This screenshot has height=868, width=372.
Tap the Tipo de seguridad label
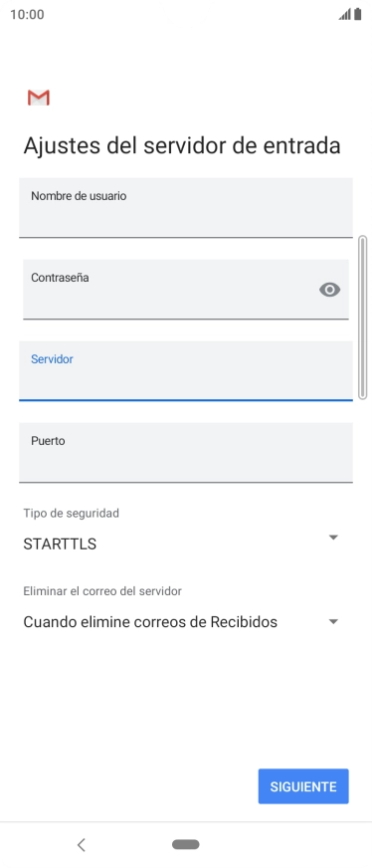(72, 514)
